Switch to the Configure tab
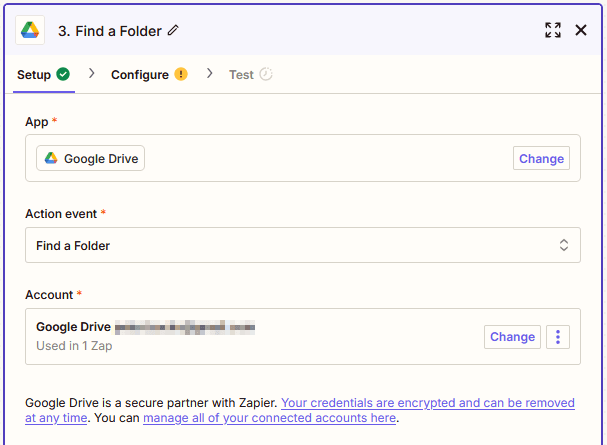This screenshot has height=445, width=607. click(x=149, y=74)
